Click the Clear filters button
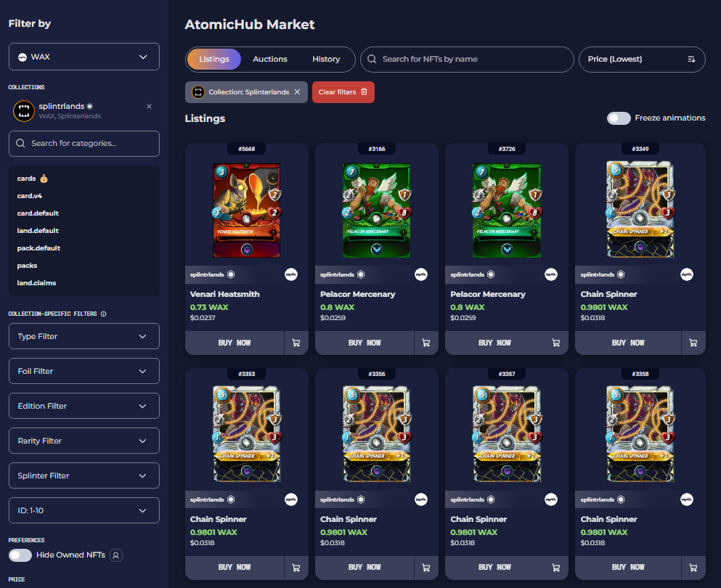This screenshot has height=588, width=721. (343, 92)
